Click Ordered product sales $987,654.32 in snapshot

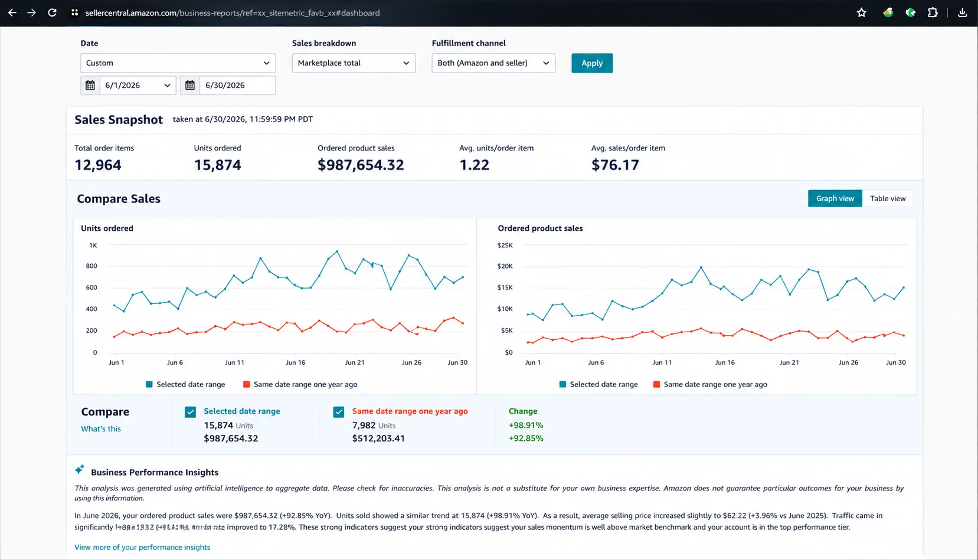coord(361,165)
